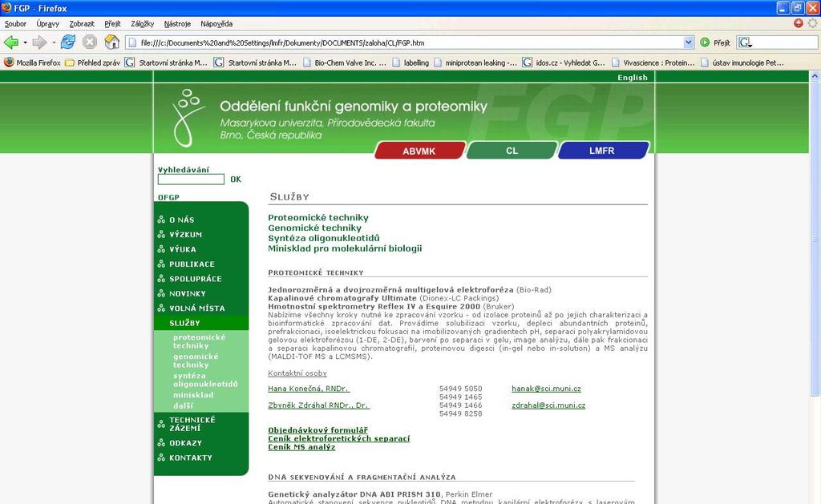Expand the address bar URL dropdown
821x504 pixels.
(x=689, y=42)
